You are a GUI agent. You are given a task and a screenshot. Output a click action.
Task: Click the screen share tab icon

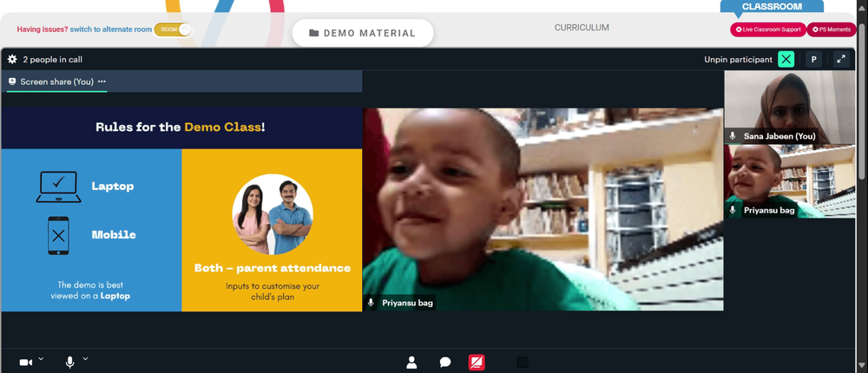pos(12,82)
